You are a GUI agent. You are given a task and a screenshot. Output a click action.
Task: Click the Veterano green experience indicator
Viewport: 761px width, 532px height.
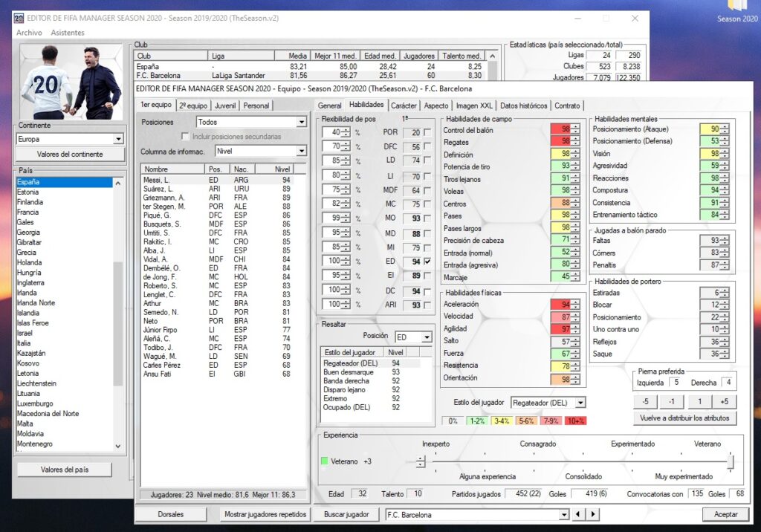(x=324, y=461)
